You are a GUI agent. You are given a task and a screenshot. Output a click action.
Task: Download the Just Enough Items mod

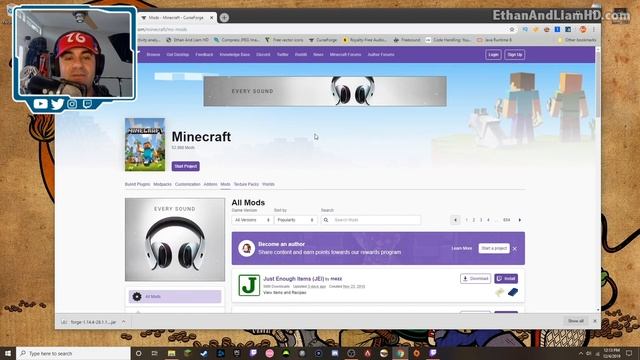point(476,278)
